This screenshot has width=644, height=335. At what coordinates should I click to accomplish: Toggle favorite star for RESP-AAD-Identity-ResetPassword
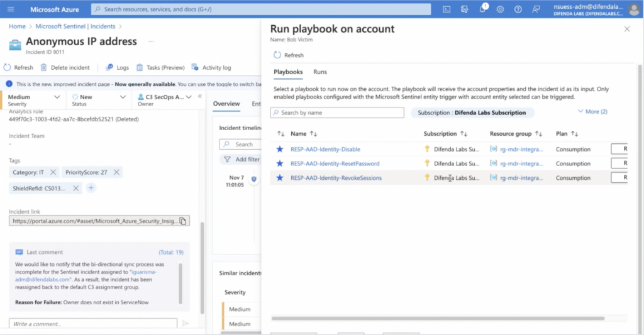(x=280, y=163)
